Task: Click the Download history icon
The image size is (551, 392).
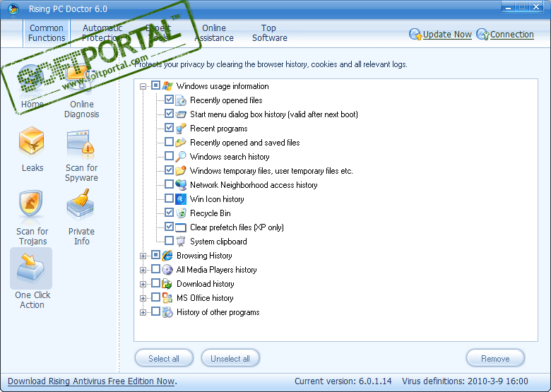Action: click(167, 284)
